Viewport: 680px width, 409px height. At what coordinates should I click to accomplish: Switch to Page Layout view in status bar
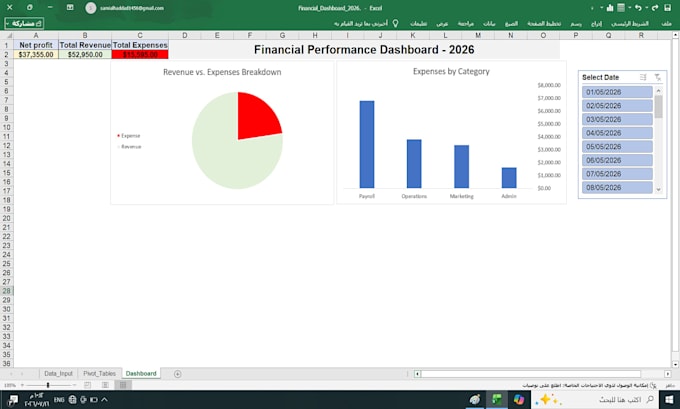pyautogui.click(x=105, y=385)
